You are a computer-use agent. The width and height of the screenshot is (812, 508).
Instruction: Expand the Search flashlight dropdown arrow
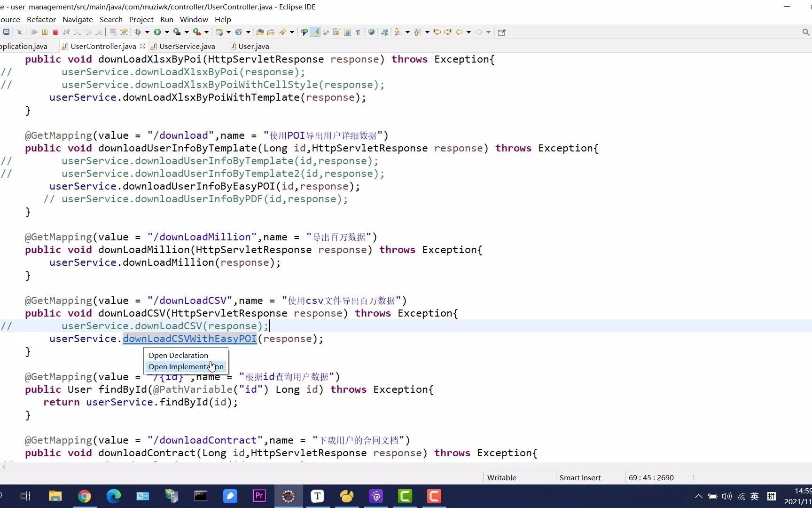(292, 32)
